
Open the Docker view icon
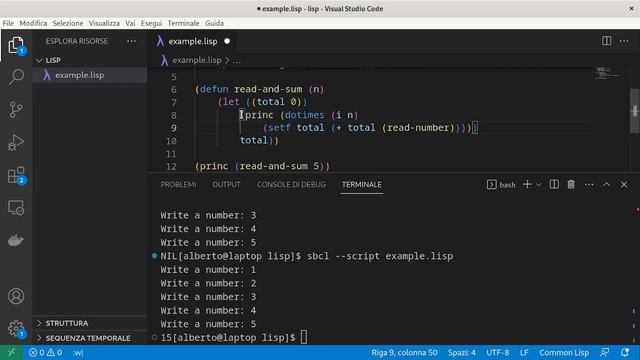[16, 240]
